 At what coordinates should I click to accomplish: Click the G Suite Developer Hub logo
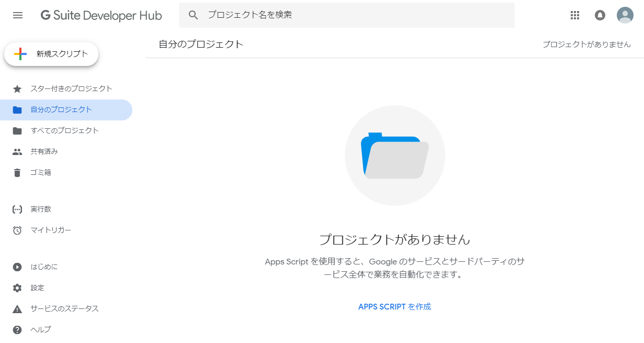tap(101, 16)
